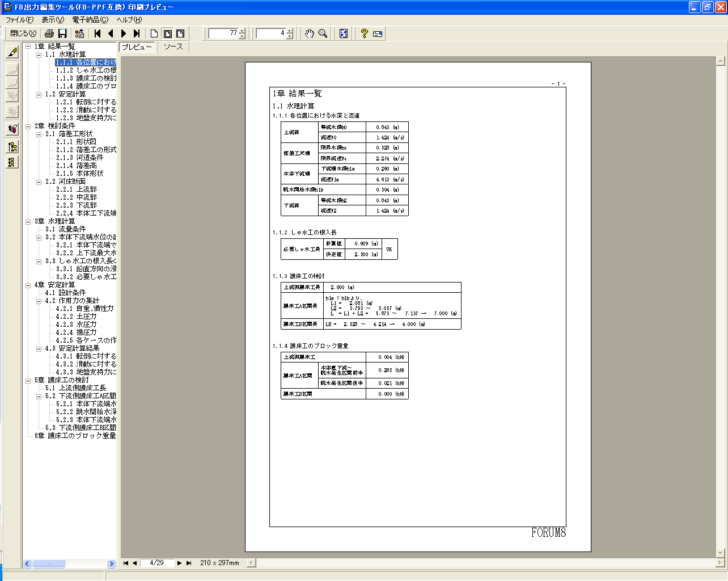Viewport: 728px width, 581px height.
Task: Select the magnifier zoom tool
Action: pyautogui.click(x=323, y=33)
